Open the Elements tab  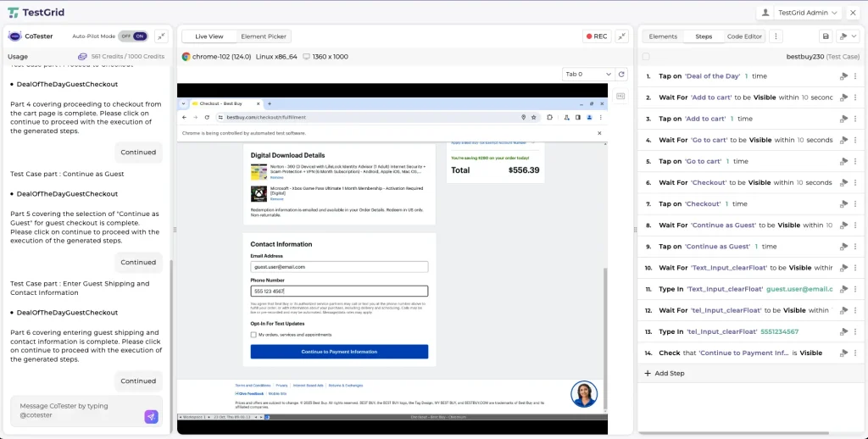click(x=663, y=36)
